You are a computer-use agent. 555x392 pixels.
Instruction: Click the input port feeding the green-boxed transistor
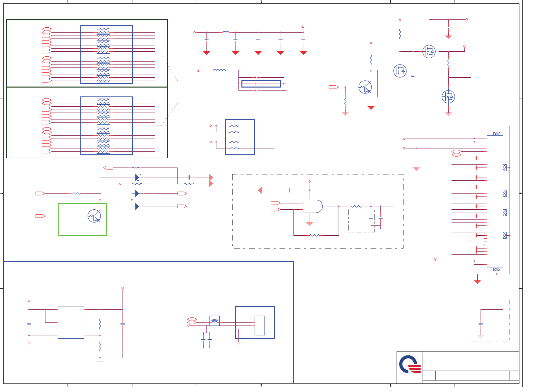pyautogui.click(x=40, y=216)
